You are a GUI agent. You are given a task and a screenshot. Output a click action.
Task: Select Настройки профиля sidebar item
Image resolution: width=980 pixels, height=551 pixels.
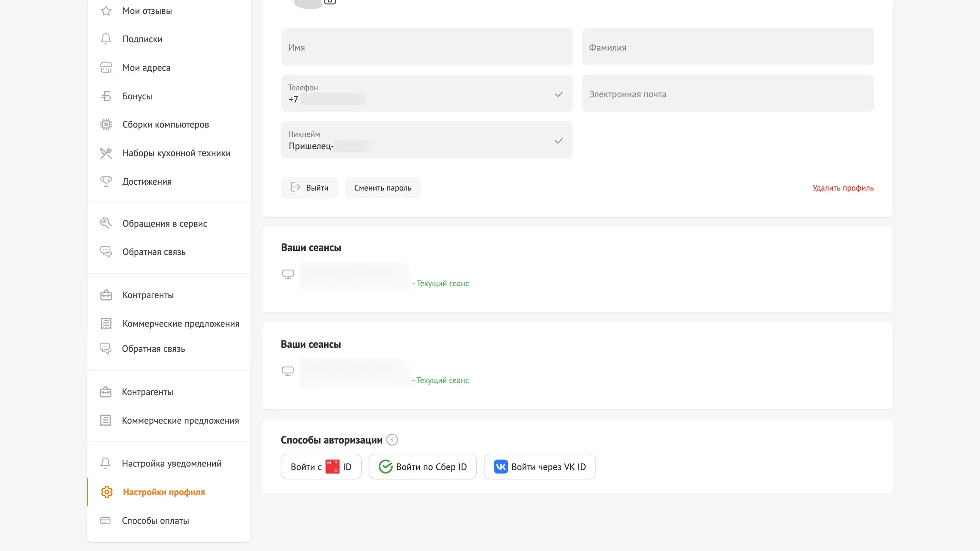pos(164,492)
